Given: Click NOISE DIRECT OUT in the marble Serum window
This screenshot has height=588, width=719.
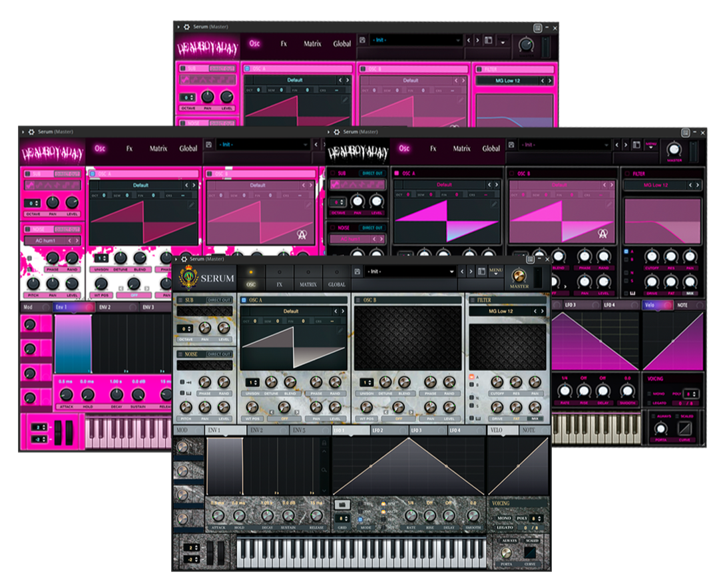Looking at the screenshot, I should (218, 354).
